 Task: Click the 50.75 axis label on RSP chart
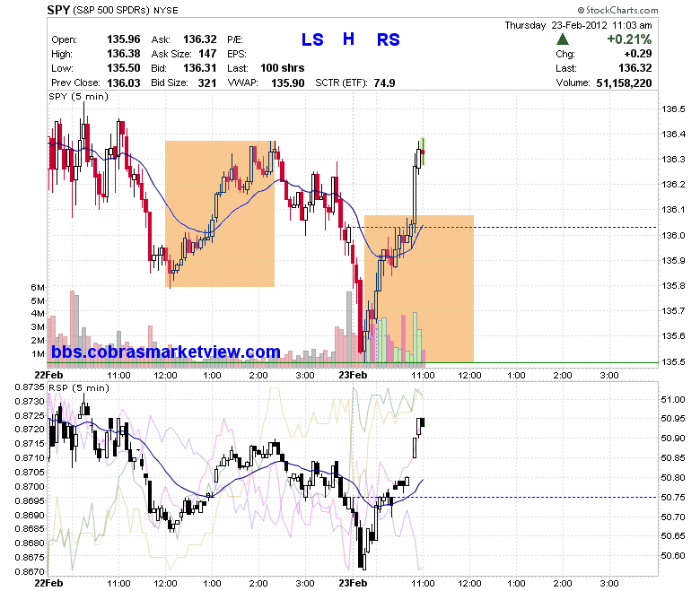pyautogui.click(x=673, y=498)
